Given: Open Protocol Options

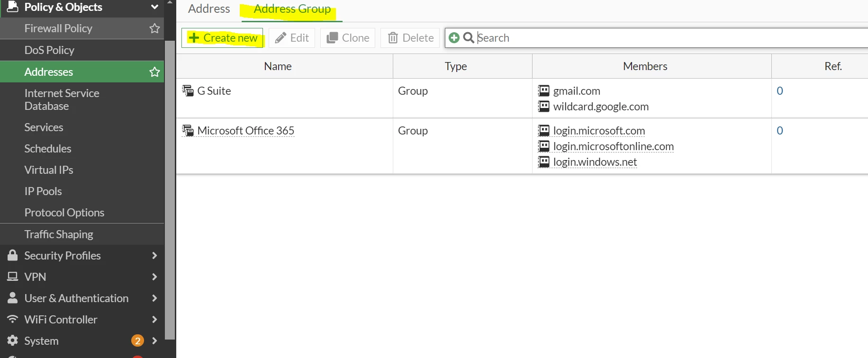Looking at the screenshot, I should pyautogui.click(x=64, y=213).
